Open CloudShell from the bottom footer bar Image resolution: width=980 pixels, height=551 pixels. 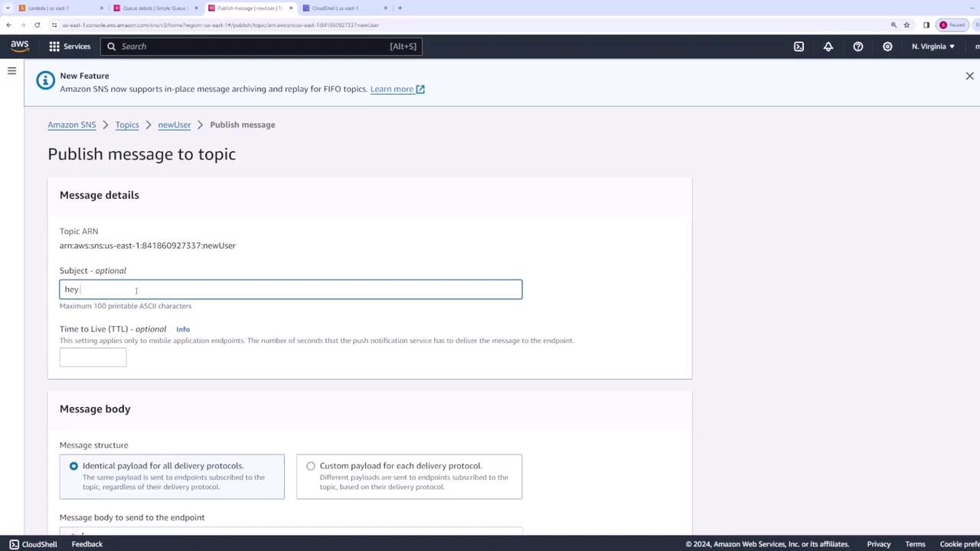(x=33, y=544)
